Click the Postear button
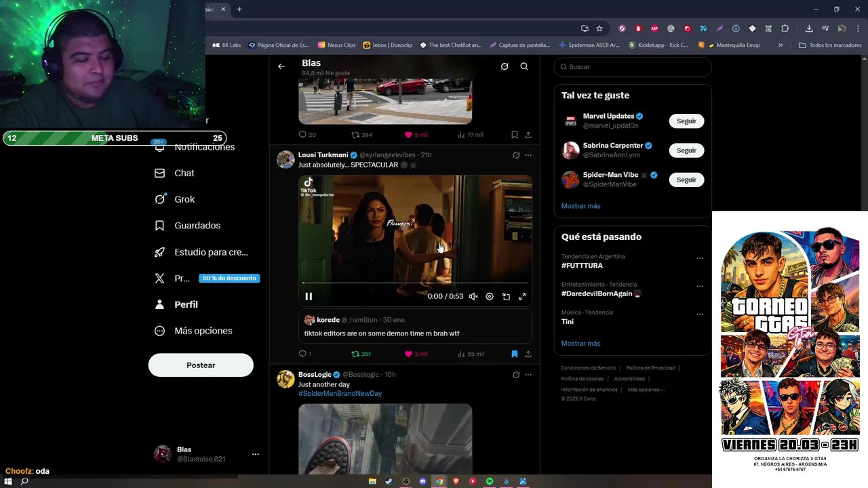Screen dimensions: 868x488 (201, 365)
